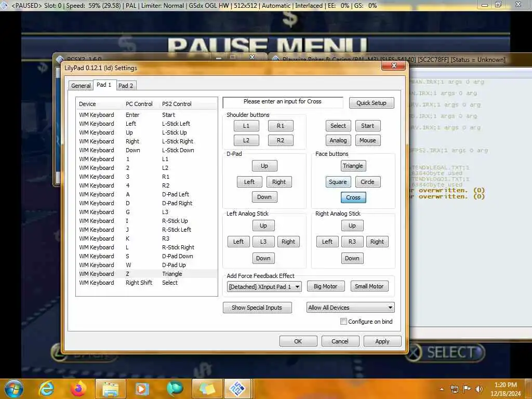The height and width of the screenshot is (399, 532).
Task: Bind the L1 shoulder button
Action: pyautogui.click(x=246, y=126)
